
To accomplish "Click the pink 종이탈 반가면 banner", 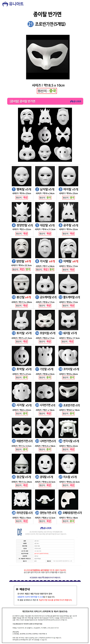I will 45,101.
